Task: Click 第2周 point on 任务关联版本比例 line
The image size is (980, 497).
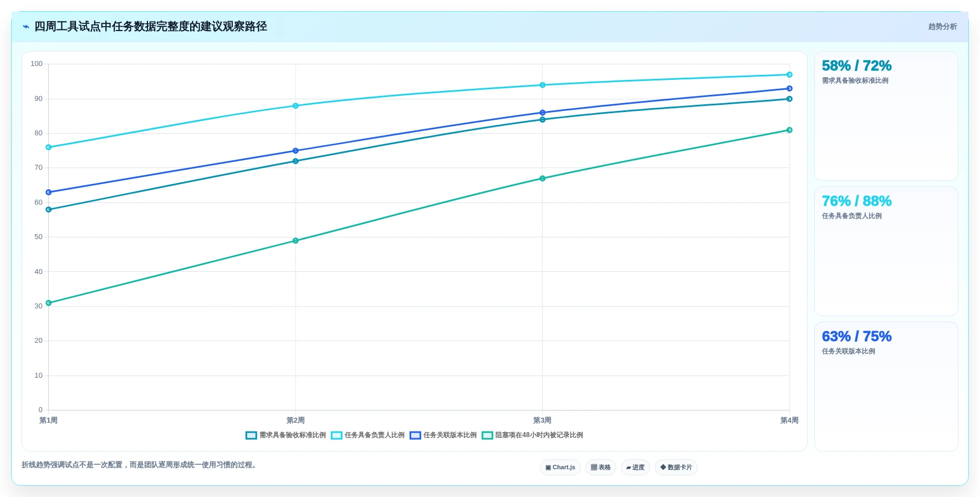Action: pyautogui.click(x=295, y=151)
